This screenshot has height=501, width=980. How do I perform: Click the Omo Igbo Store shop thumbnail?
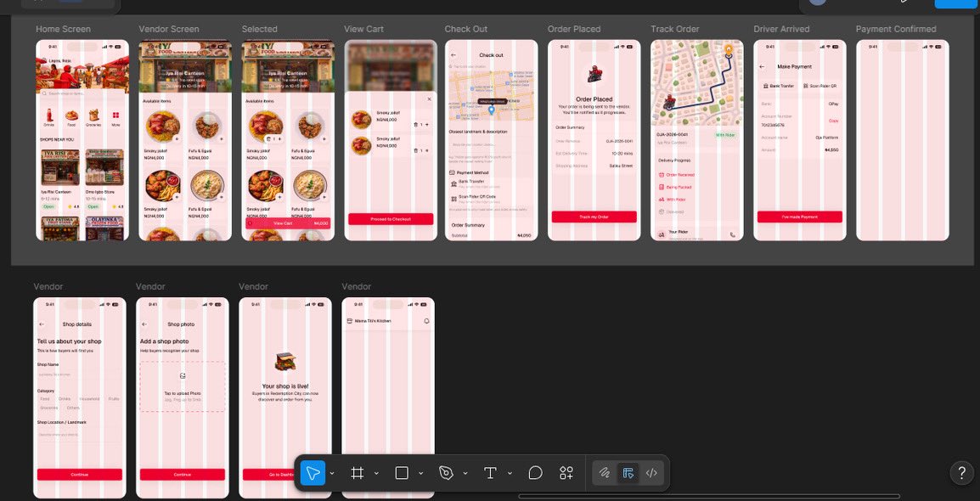coord(104,166)
